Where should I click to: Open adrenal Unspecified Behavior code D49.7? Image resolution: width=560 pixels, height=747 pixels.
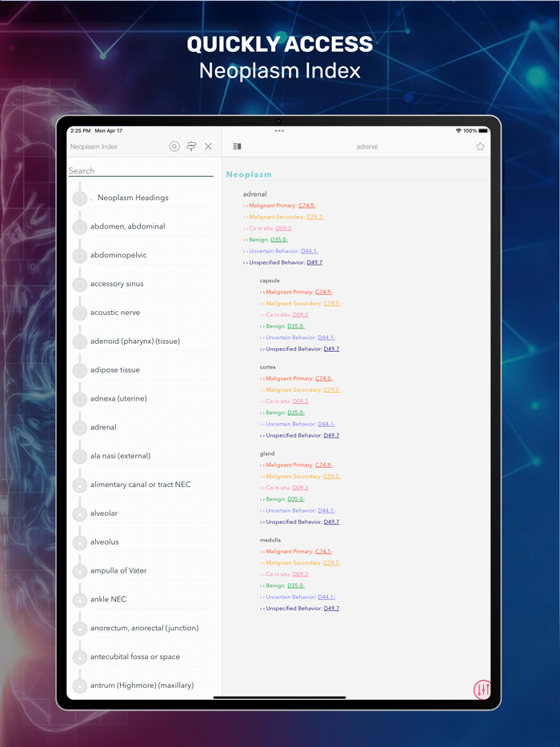pyautogui.click(x=314, y=262)
